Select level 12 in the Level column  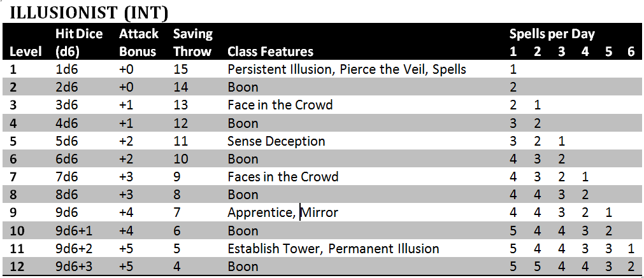tap(18, 266)
